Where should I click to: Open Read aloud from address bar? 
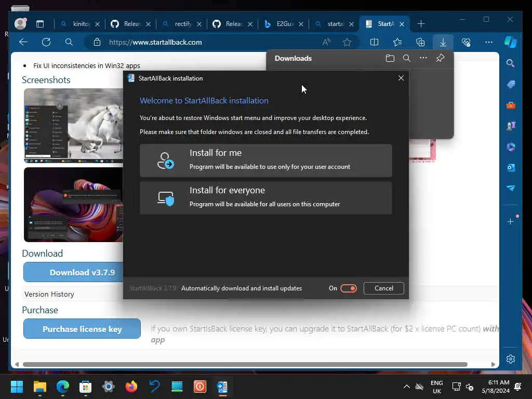click(326, 42)
